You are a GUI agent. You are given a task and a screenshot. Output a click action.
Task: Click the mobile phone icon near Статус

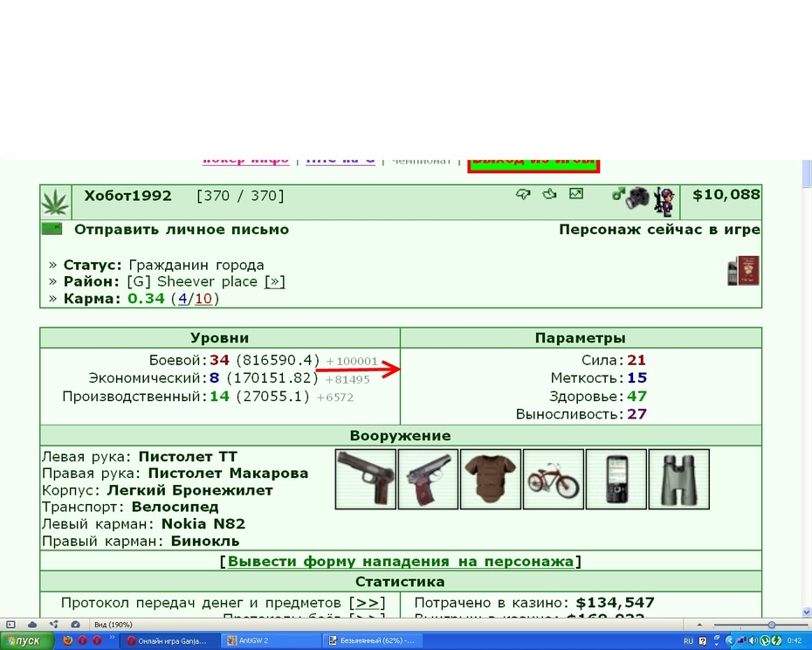pos(733,272)
